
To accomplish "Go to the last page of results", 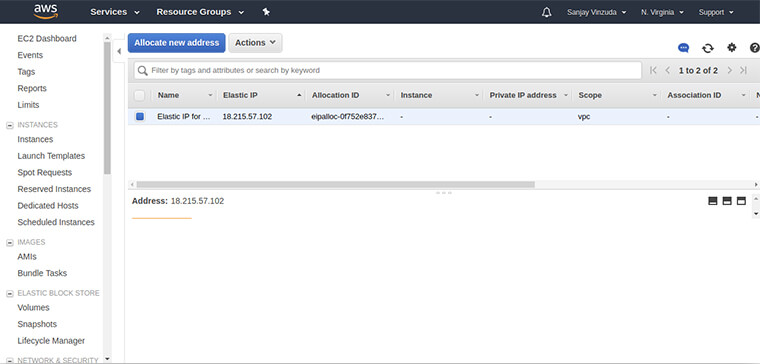I will point(744,71).
